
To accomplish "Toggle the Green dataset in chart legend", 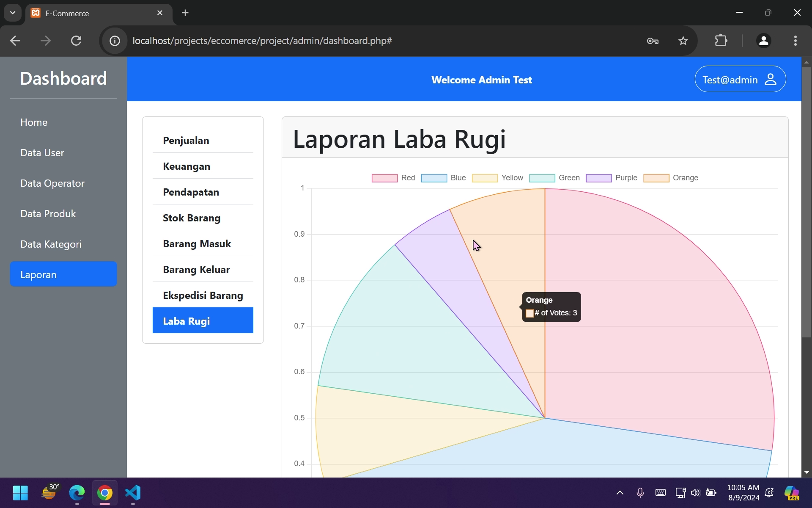I will (x=554, y=178).
